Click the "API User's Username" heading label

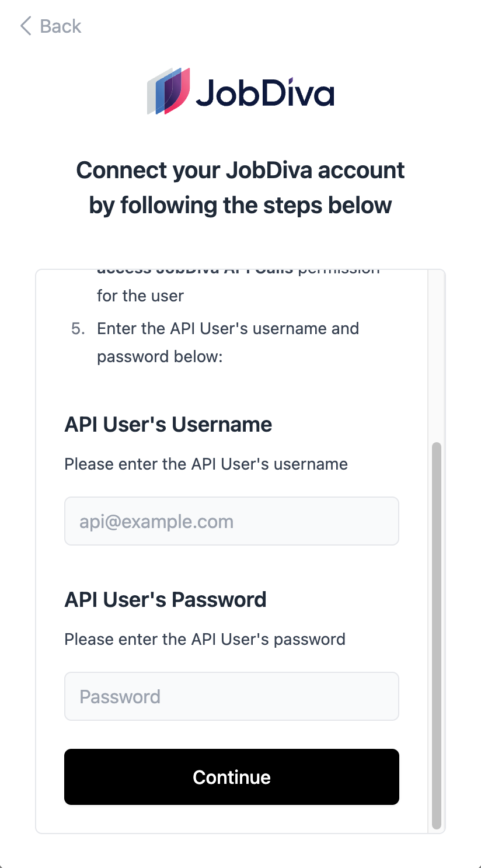(x=168, y=424)
